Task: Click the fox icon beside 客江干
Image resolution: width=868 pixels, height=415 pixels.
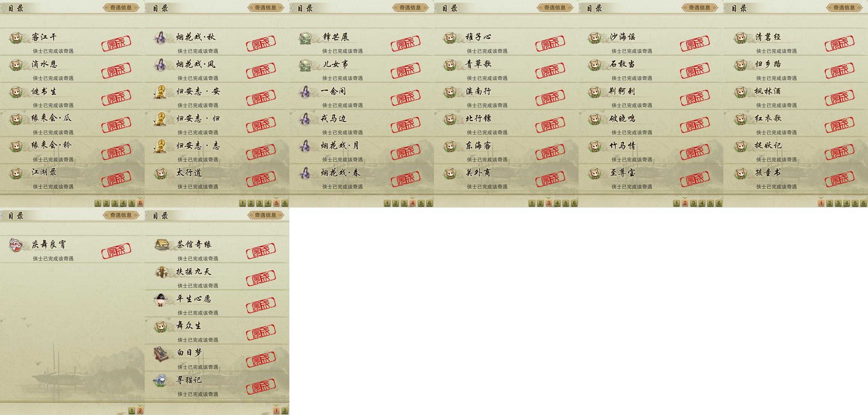Action: tap(16, 38)
